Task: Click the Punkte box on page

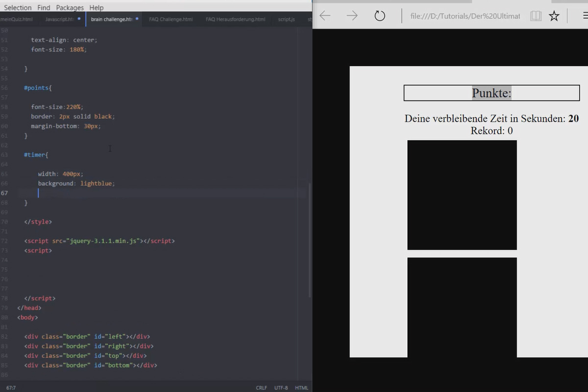Action: pyautogui.click(x=491, y=93)
